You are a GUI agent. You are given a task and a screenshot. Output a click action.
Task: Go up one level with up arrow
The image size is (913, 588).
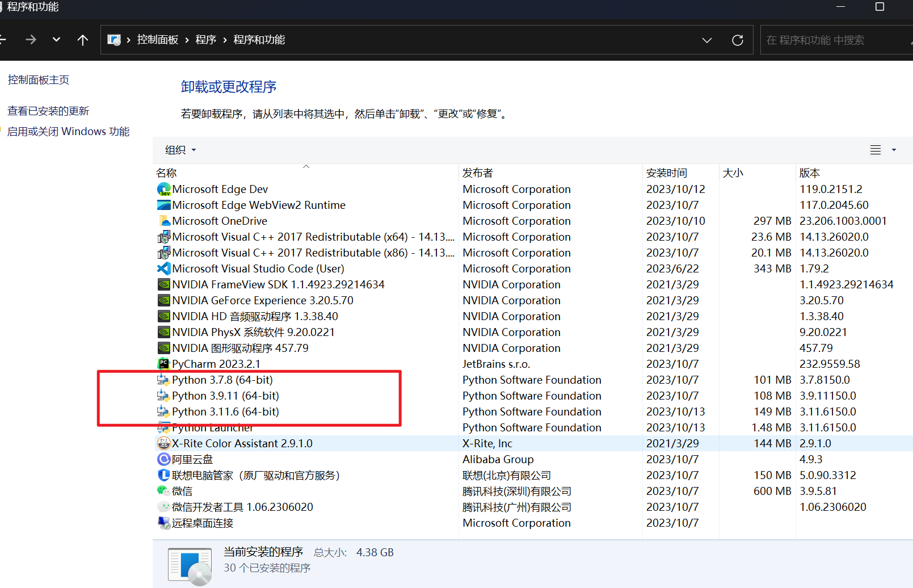point(83,40)
